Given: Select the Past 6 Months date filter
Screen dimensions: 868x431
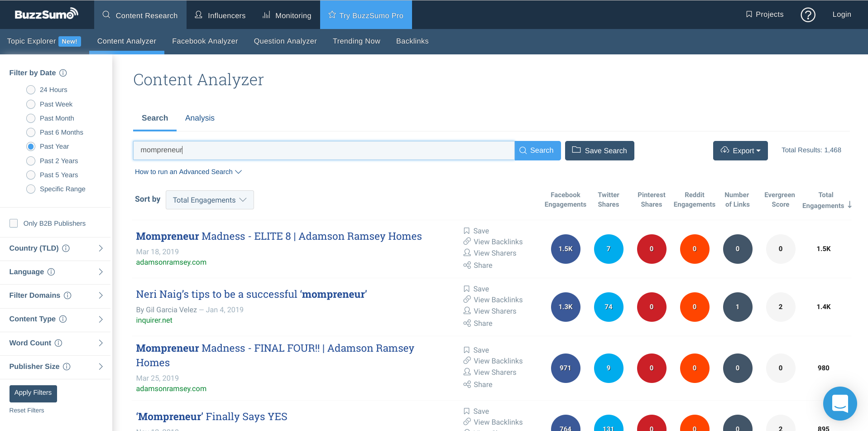Looking at the screenshot, I should tap(31, 132).
